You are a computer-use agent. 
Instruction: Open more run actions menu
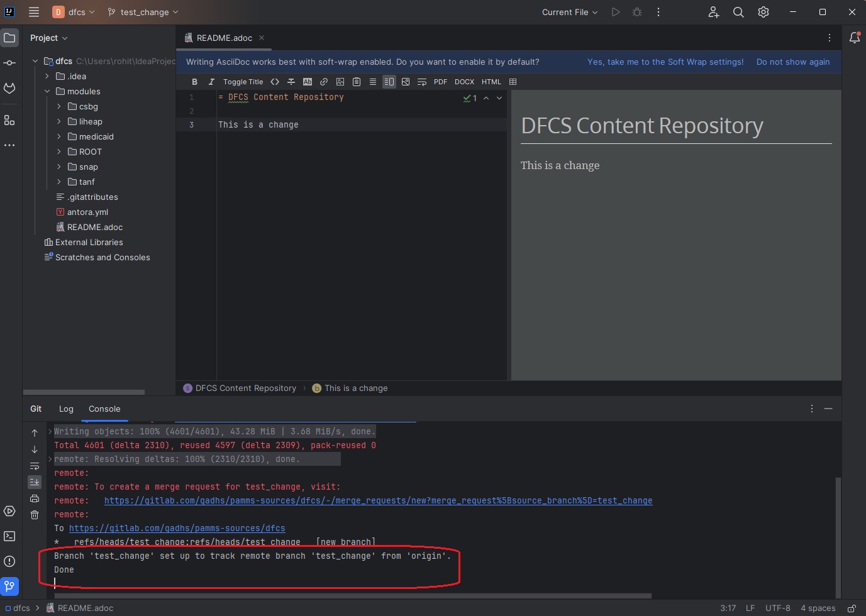click(658, 12)
